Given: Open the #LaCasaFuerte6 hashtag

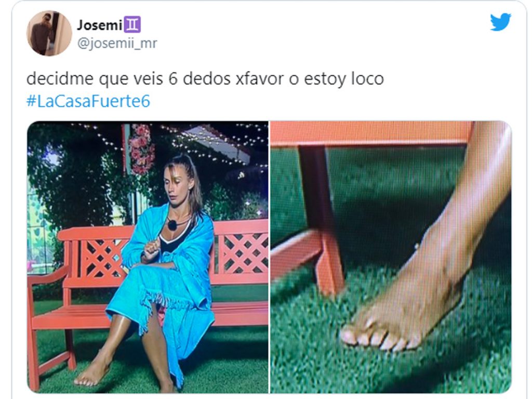Looking at the screenshot, I should tap(88, 101).
